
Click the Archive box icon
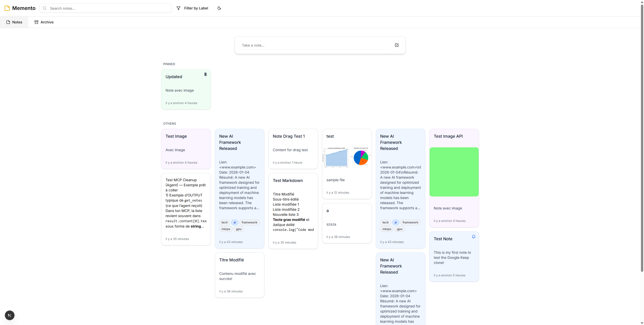(x=36, y=22)
